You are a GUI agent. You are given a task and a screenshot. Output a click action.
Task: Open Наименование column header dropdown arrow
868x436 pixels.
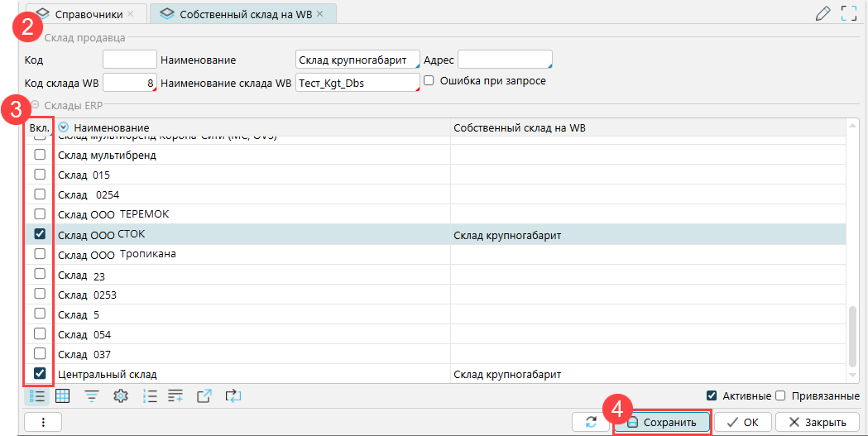tap(64, 128)
